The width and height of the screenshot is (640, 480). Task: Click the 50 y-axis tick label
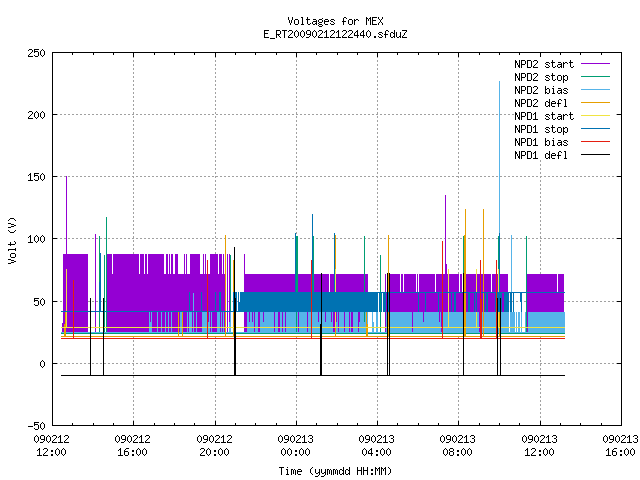click(x=39, y=302)
